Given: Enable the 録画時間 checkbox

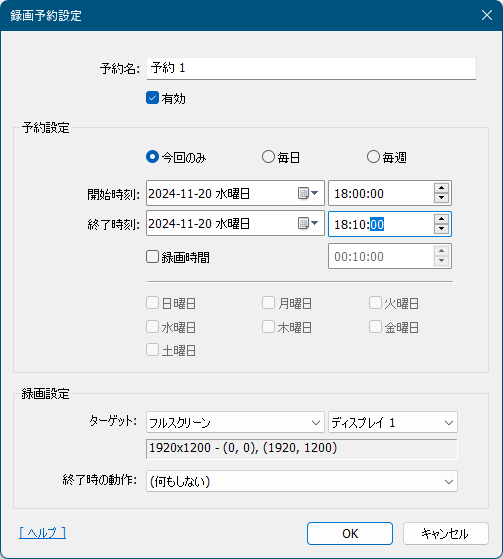Looking at the screenshot, I should click(x=152, y=257).
